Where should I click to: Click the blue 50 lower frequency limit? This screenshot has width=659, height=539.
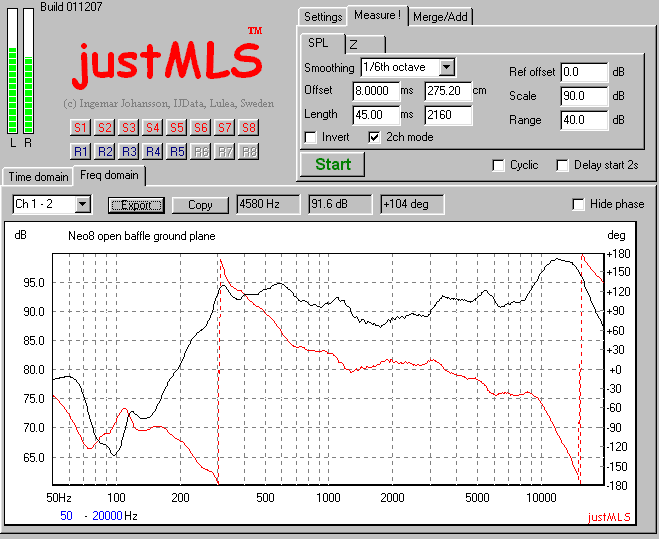(x=66, y=515)
